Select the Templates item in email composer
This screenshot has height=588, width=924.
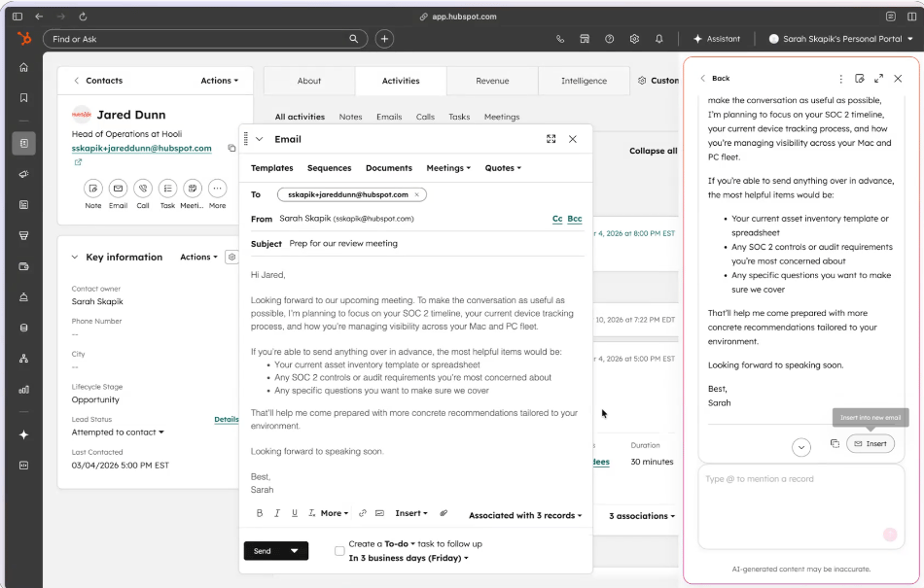coord(271,168)
